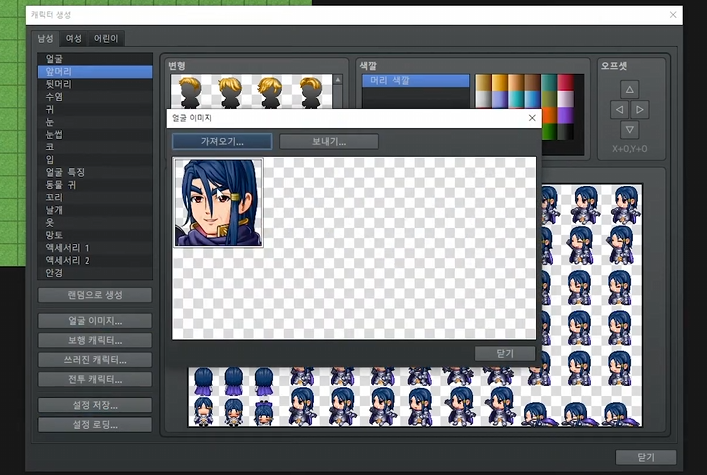Select 얼굴 in the parts list
This screenshot has height=475, width=707.
[95, 59]
